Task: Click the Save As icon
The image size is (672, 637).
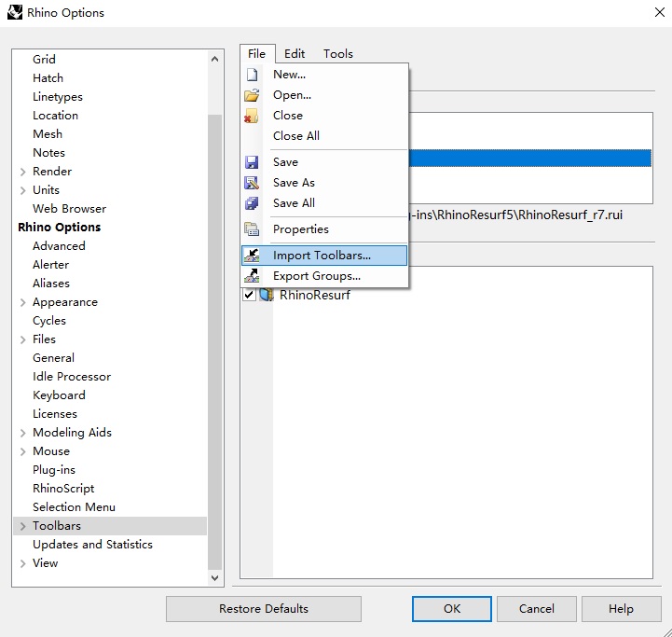Action: [252, 183]
